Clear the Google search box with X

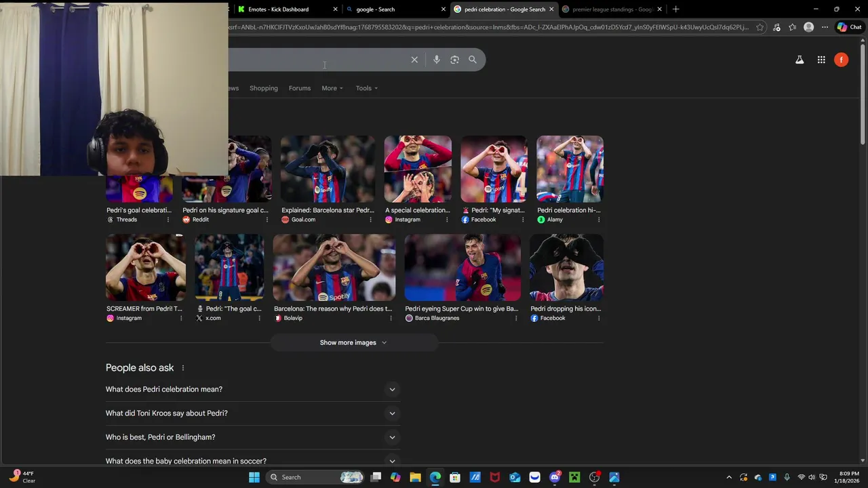[x=414, y=60]
